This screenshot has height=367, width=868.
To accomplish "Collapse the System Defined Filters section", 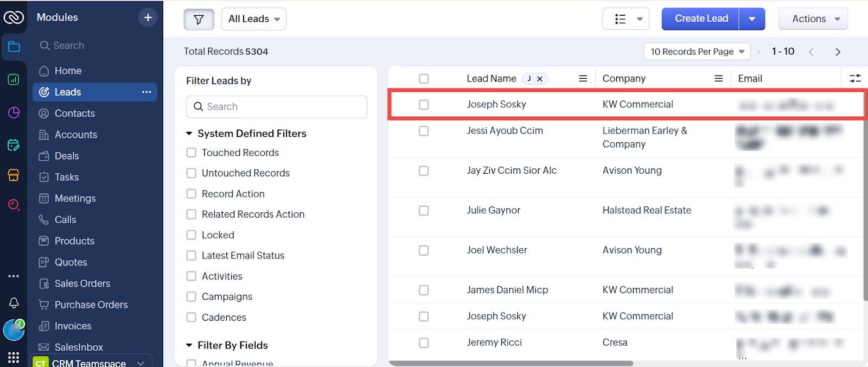I will (x=189, y=134).
